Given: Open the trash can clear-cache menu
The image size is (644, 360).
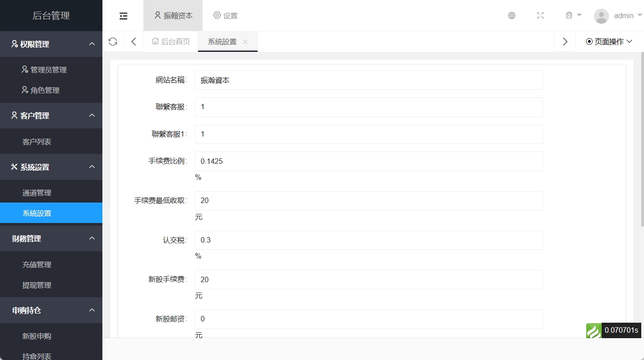Looking at the screenshot, I should coord(573,15).
